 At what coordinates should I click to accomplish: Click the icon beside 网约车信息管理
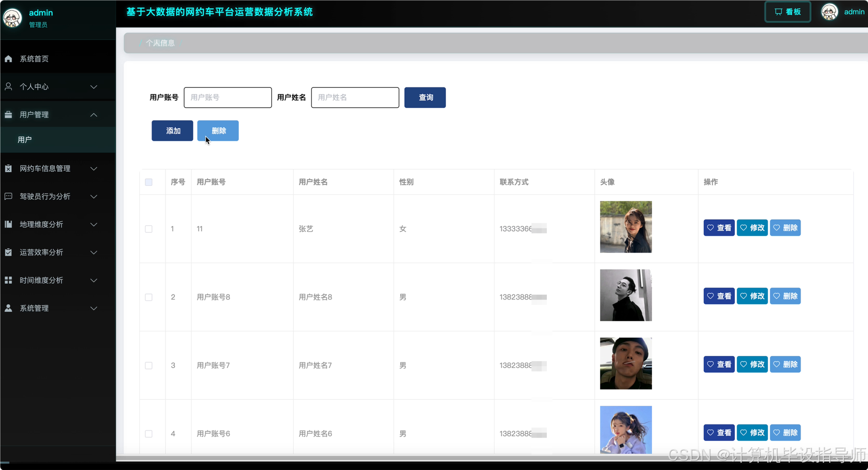click(9, 168)
